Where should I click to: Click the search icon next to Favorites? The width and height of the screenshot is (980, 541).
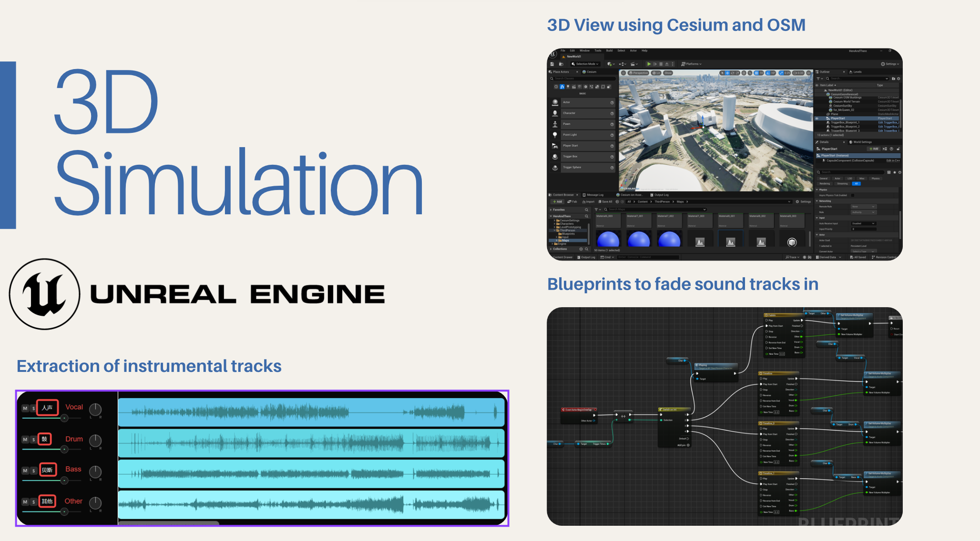[586, 210]
